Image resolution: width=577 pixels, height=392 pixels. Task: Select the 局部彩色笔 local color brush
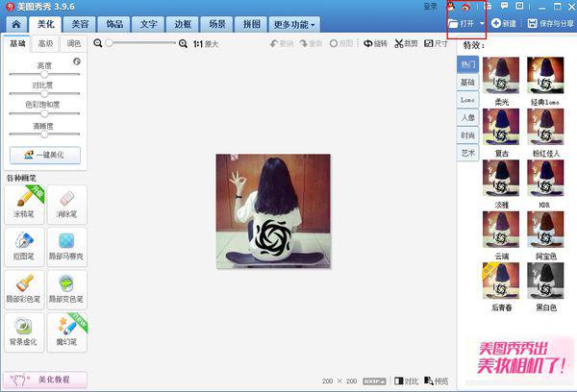click(24, 290)
